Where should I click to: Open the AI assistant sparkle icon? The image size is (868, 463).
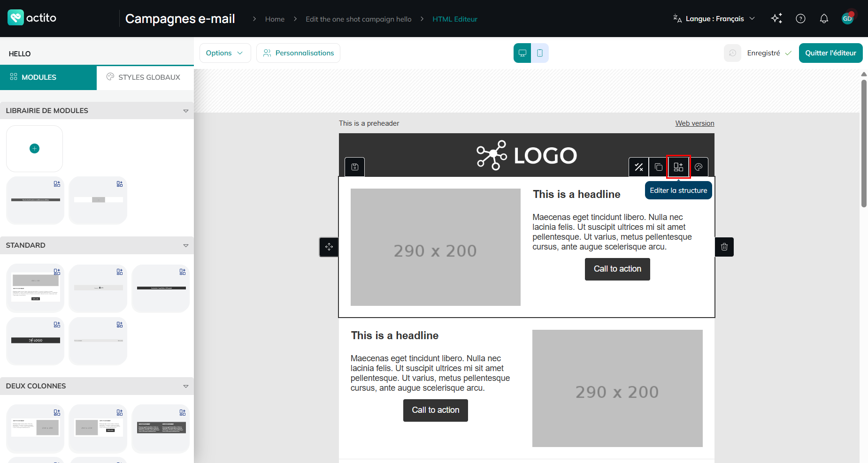[x=777, y=18]
